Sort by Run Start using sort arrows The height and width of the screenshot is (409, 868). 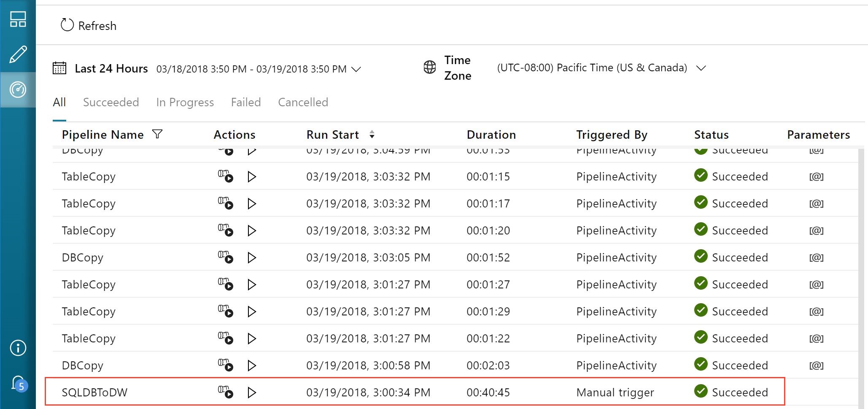click(x=372, y=134)
